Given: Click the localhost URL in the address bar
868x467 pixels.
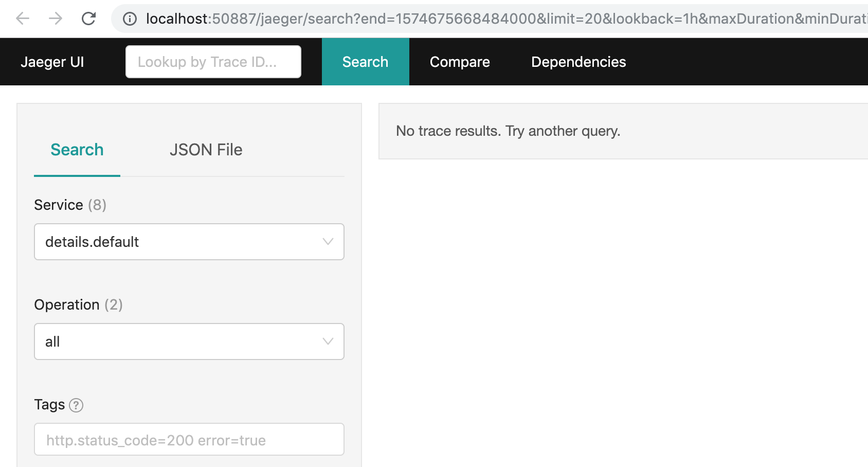Looking at the screenshot, I should [507, 19].
